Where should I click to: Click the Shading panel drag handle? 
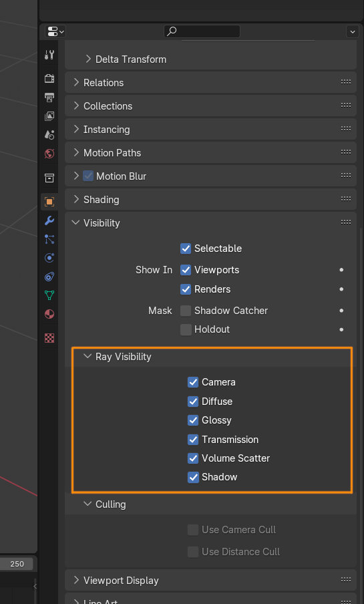[345, 198]
